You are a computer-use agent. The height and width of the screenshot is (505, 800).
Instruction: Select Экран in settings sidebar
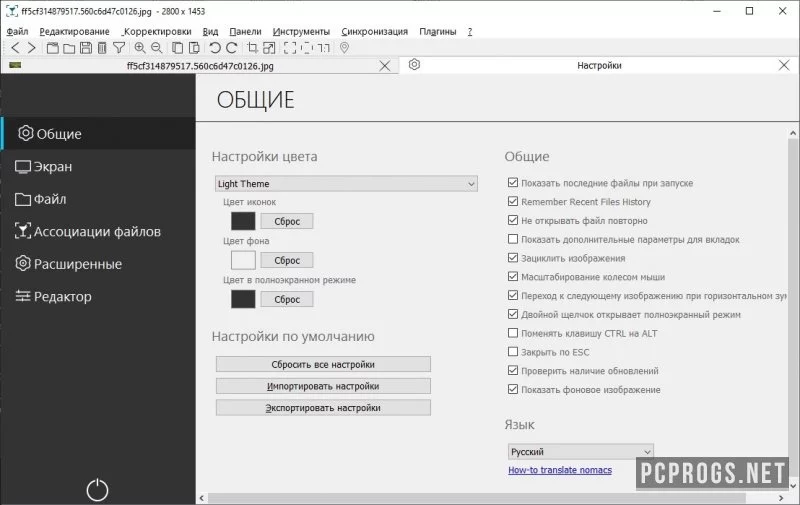tap(98, 166)
